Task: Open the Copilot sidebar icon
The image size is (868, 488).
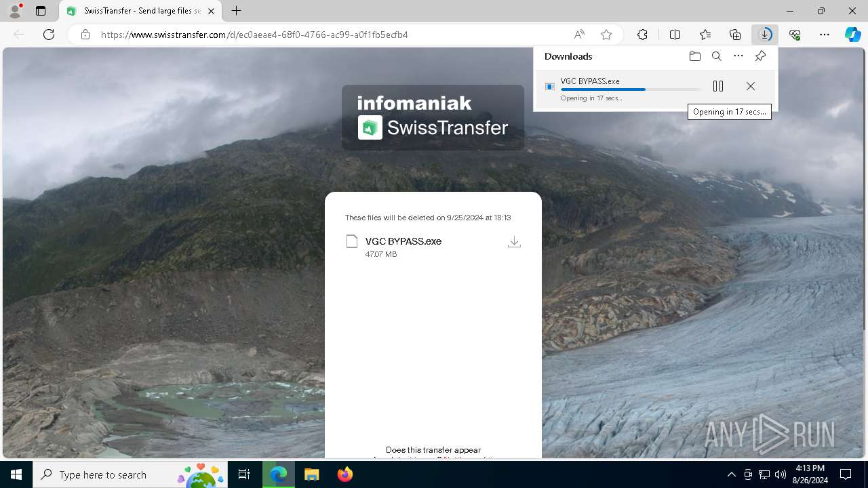Action: point(852,35)
